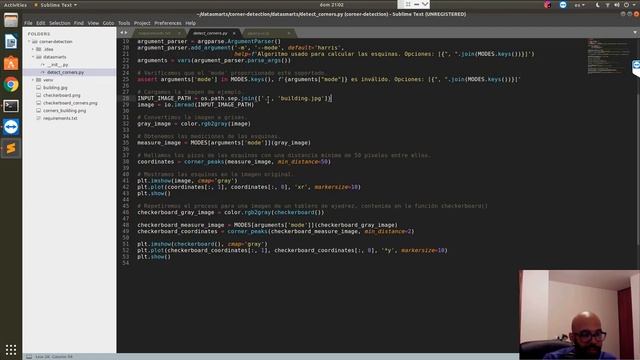This screenshot has height=360, width=640.
Task: Click the requirements.txt file icon
Action: tap(38, 118)
